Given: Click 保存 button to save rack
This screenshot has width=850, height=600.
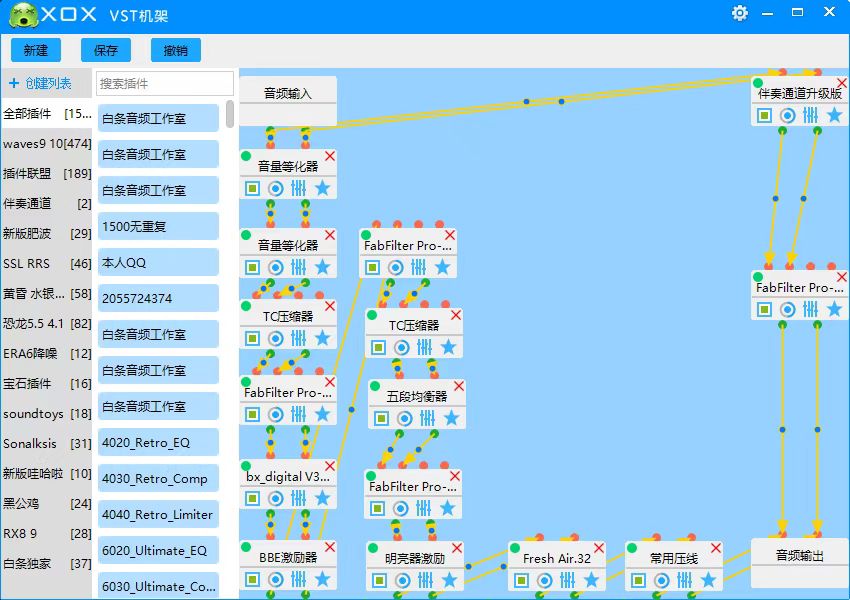Looking at the screenshot, I should tap(106, 50).
